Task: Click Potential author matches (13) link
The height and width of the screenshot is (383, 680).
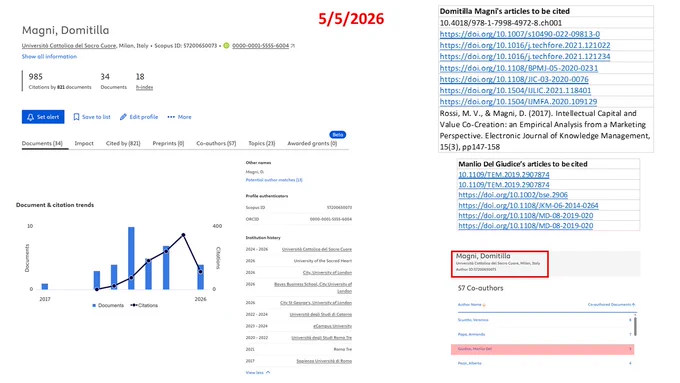Action: tap(274, 180)
